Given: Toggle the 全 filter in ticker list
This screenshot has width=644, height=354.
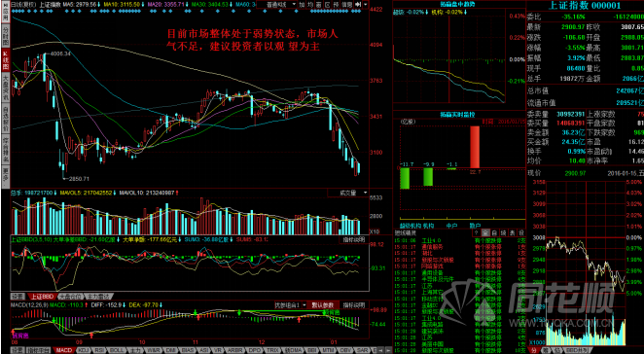Looking at the screenshot, I should pyautogui.click(x=485, y=232).
